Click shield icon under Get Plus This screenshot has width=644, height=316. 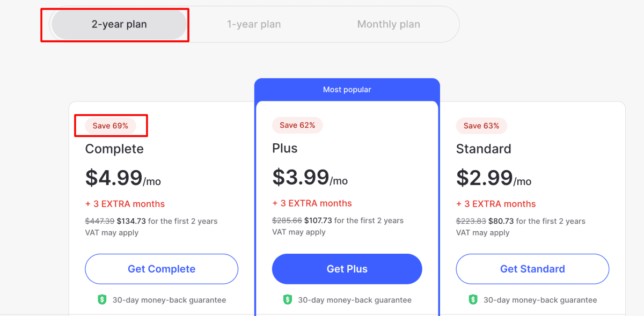[x=288, y=300]
